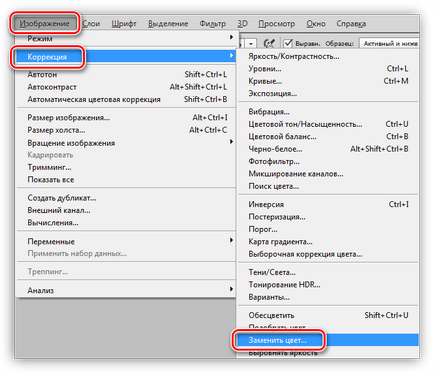Click the dropdown arrow left of brush icon
The image size is (434, 373).
pyautogui.click(x=251, y=44)
